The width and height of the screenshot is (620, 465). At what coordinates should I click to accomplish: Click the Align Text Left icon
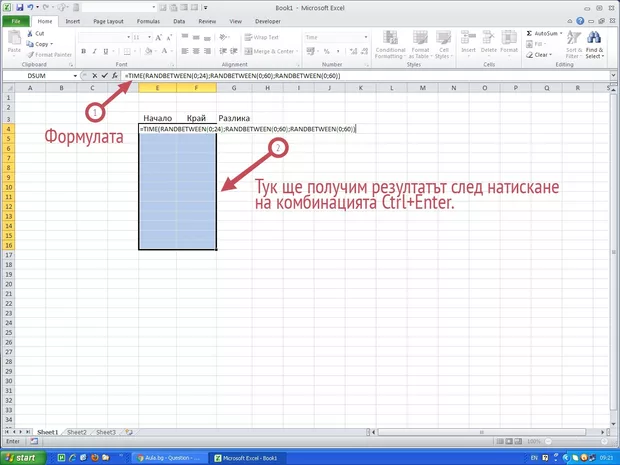coord(185,51)
